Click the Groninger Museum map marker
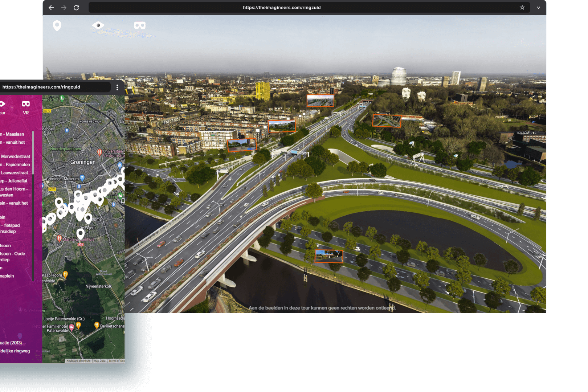The image size is (588, 392). 82,177
